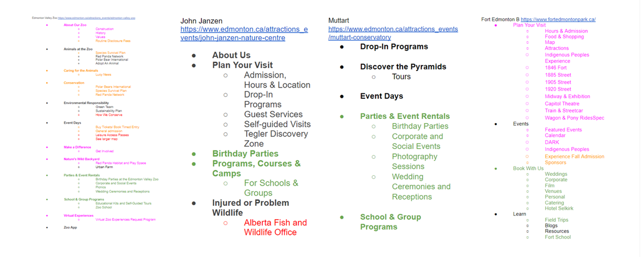Click orange 'Sponsors' item

click(x=555, y=163)
